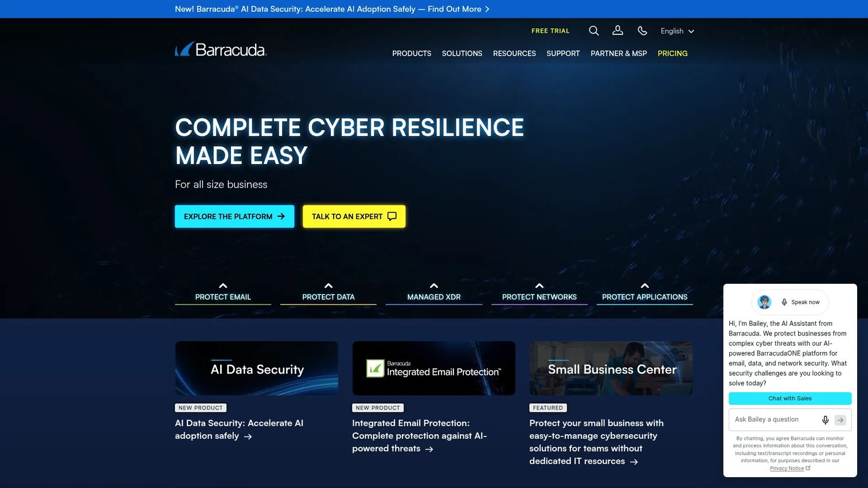
Task: Click arrow after small business headline
Action: (634, 462)
